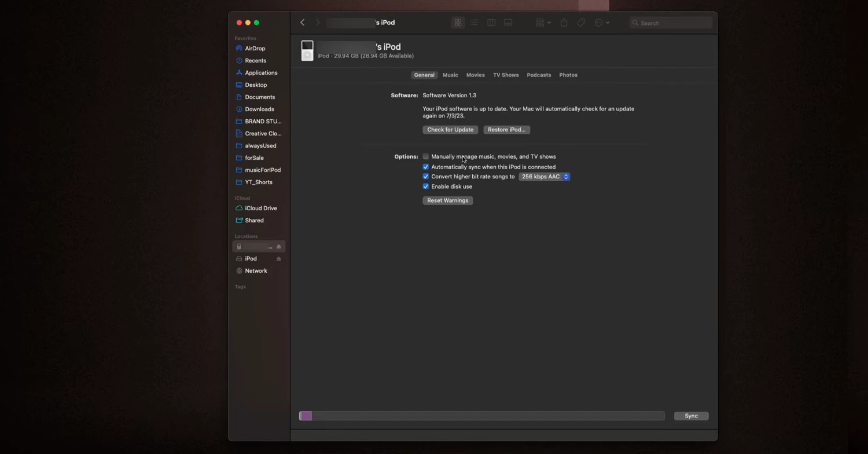Switch to list view
The image size is (868, 454).
[x=475, y=23]
